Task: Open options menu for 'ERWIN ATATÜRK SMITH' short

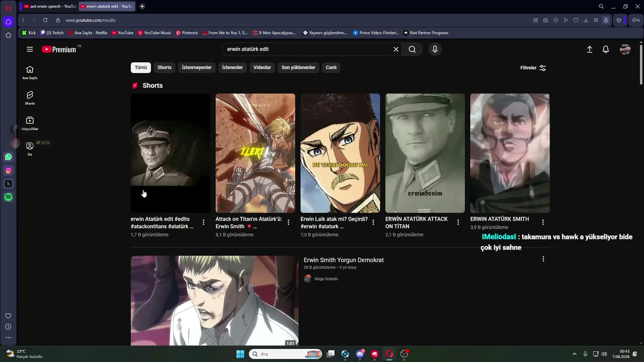Action: (x=543, y=222)
